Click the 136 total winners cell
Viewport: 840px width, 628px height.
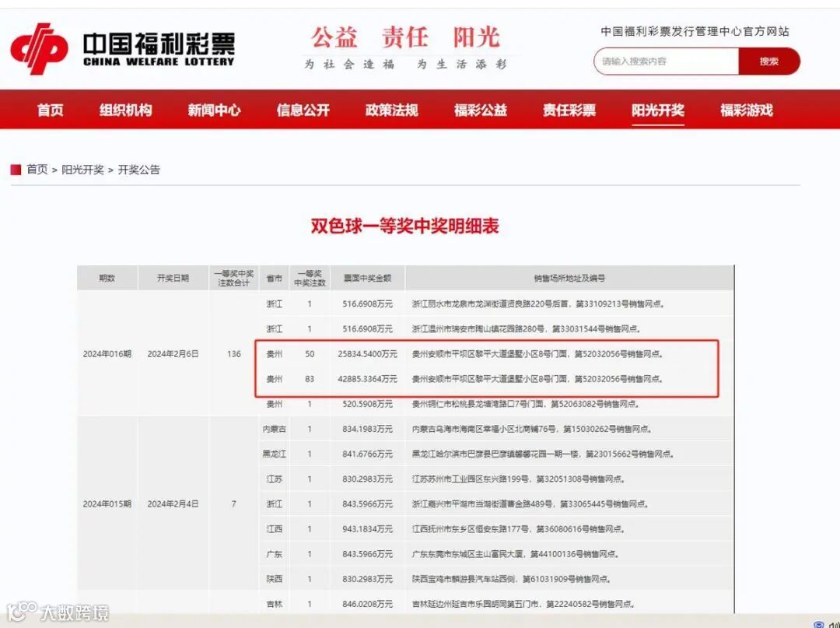pos(233,354)
